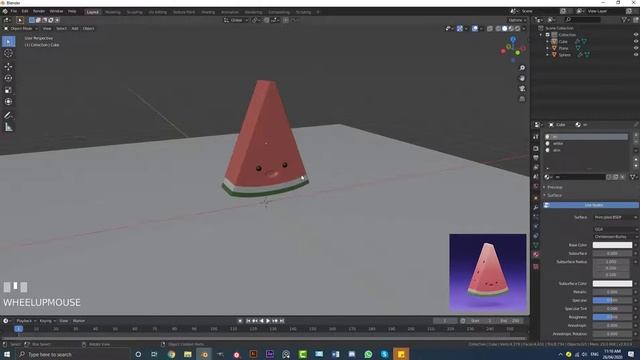Enable solid viewport shading
Image resolution: width=640 pixels, height=360 pixels.
point(504,29)
